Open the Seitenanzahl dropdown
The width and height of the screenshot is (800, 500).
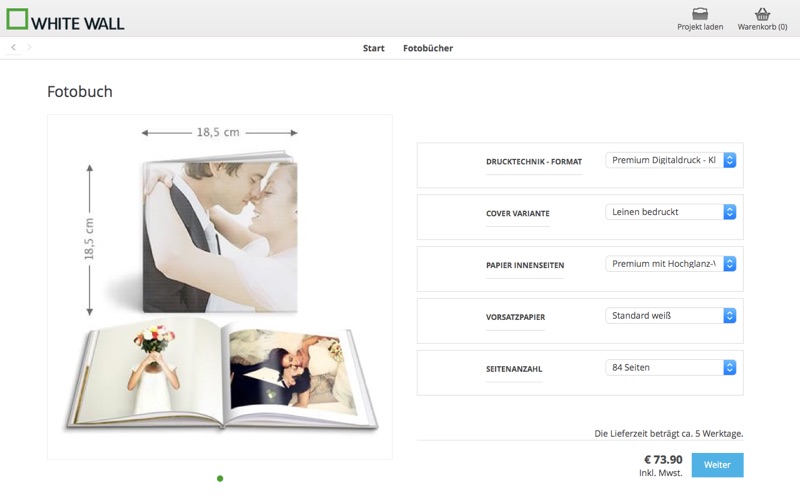point(670,367)
